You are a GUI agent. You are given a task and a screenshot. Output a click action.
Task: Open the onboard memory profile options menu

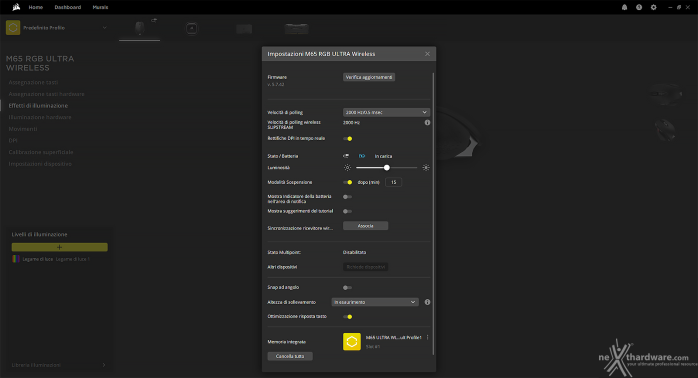[427, 337]
